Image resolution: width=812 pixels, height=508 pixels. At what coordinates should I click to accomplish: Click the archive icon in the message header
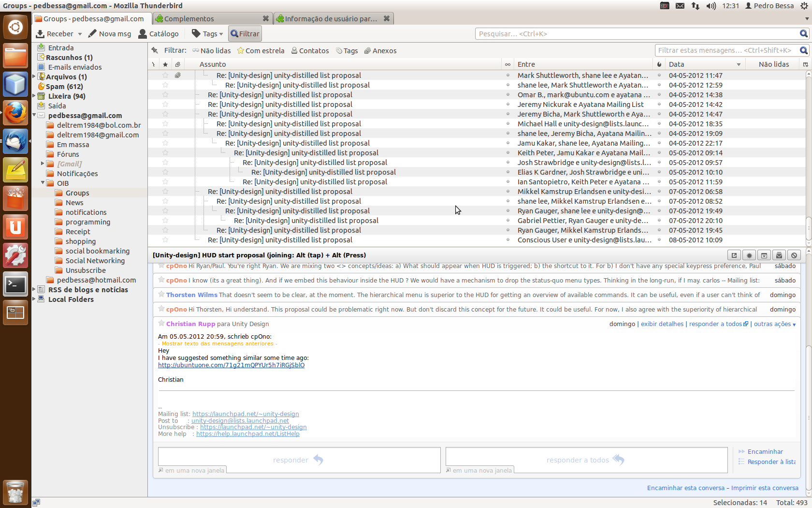(764, 255)
